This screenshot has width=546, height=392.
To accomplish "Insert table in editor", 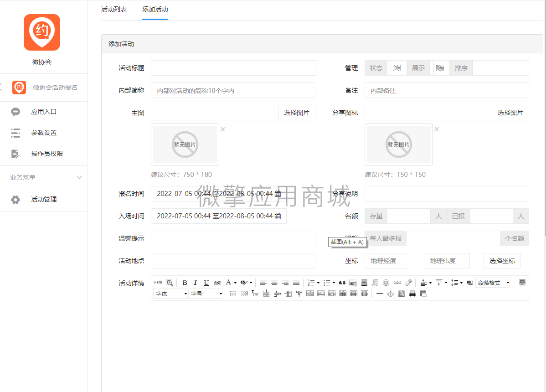I will pyautogui.click(x=233, y=294).
